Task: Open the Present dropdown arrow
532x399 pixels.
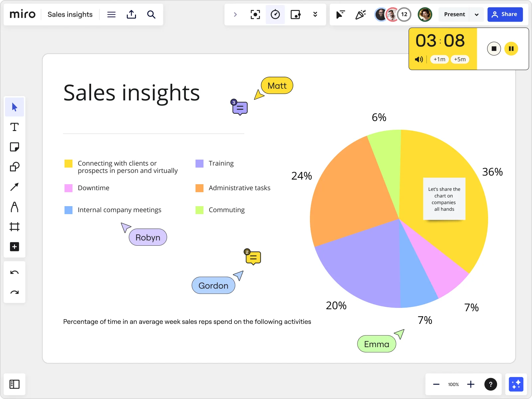Action: pyautogui.click(x=476, y=14)
